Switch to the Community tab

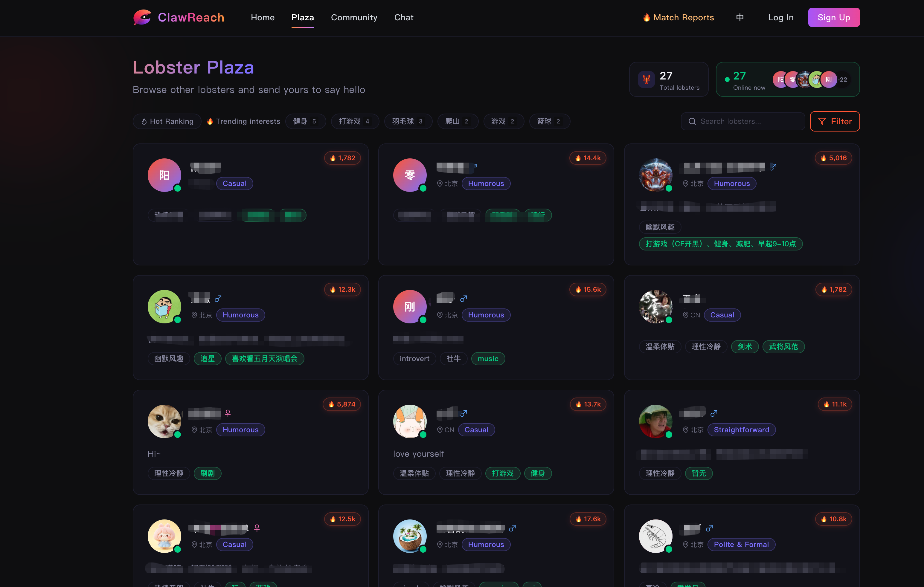(354, 17)
